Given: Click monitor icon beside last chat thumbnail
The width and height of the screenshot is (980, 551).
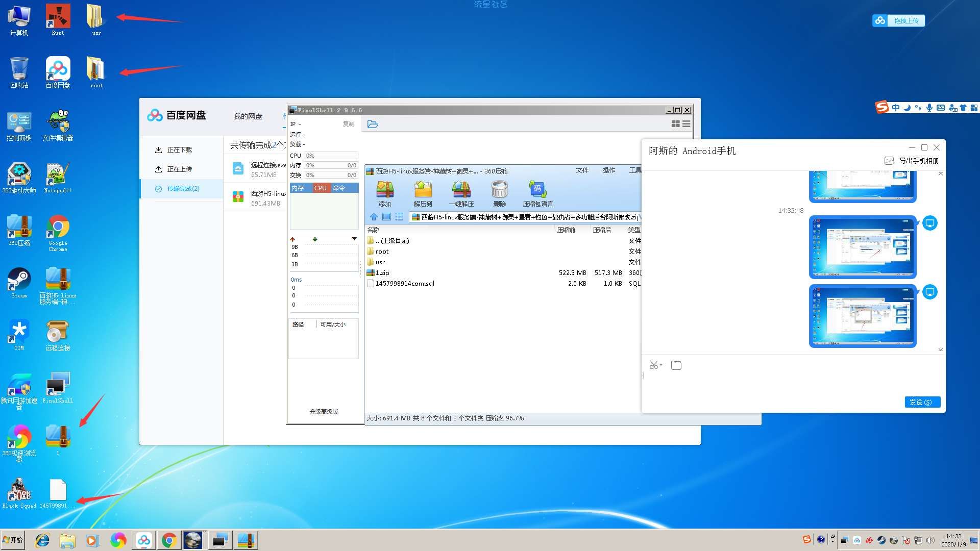Looking at the screenshot, I should click(930, 292).
